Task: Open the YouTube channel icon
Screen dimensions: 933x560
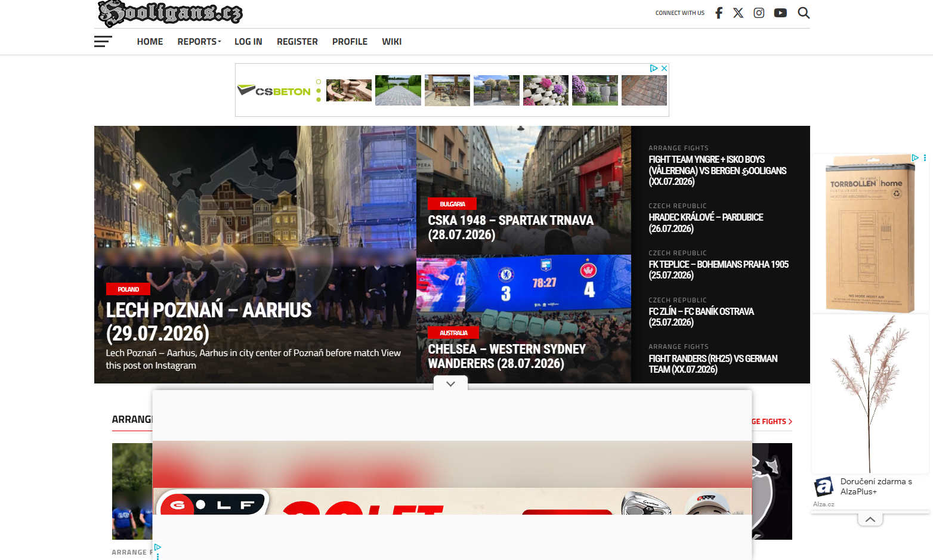Action: (780, 13)
